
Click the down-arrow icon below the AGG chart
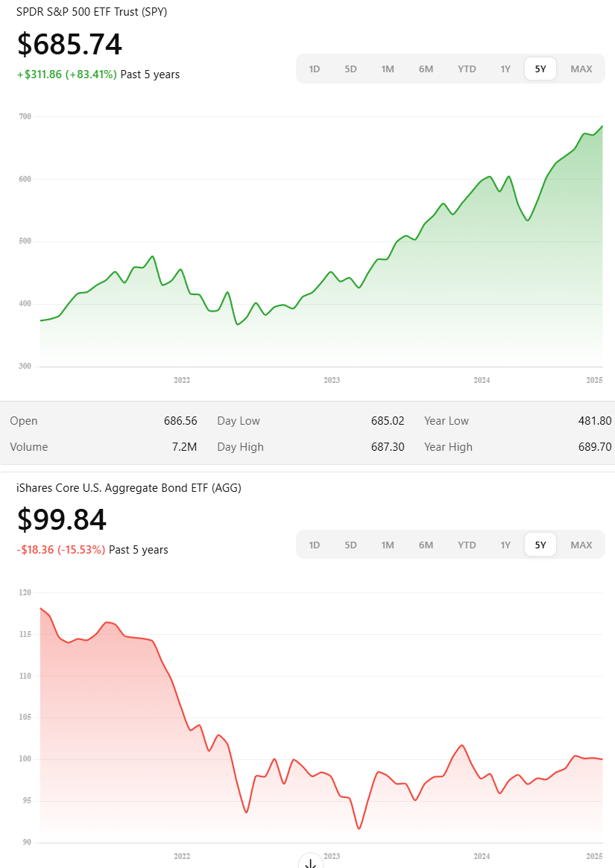point(310,863)
